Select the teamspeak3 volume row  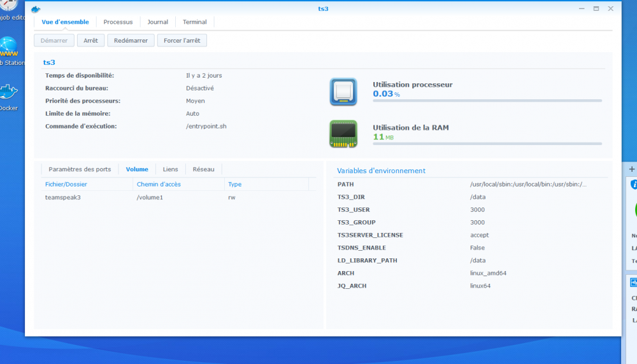coord(179,197)
